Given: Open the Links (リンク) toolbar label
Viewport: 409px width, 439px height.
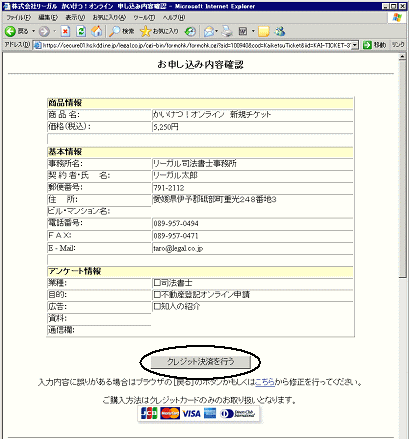Looking at the screenshot, I should tap(398, 45).
